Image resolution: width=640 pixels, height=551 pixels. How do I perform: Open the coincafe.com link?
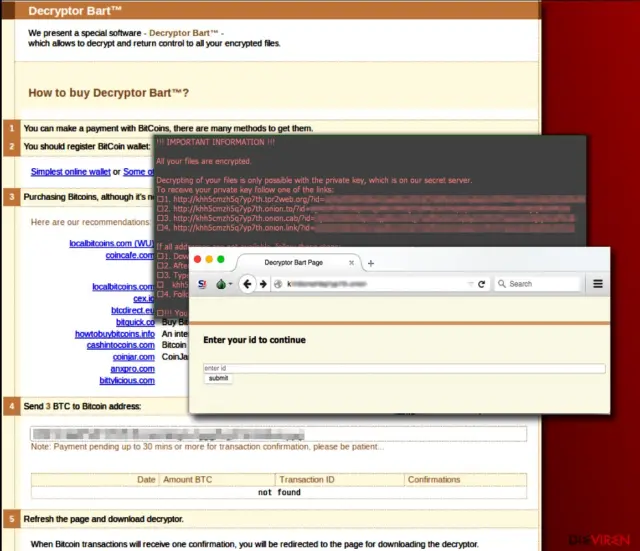(x=129, y=255)
